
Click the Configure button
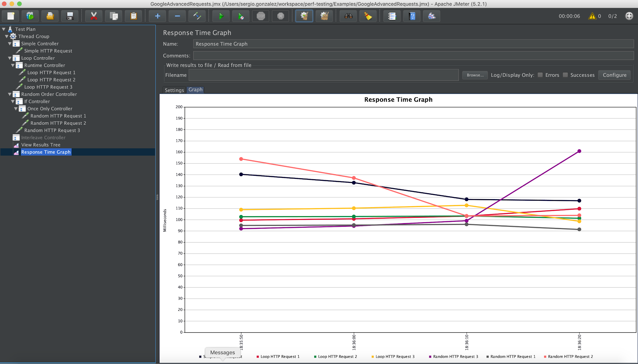point(614,75)
